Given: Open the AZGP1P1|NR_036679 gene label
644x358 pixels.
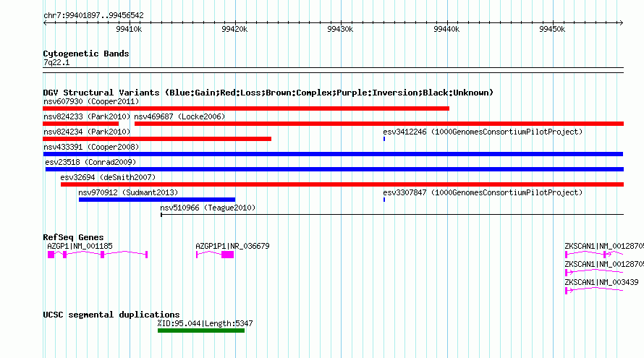Looking at the screenshot, I should 232,246.
